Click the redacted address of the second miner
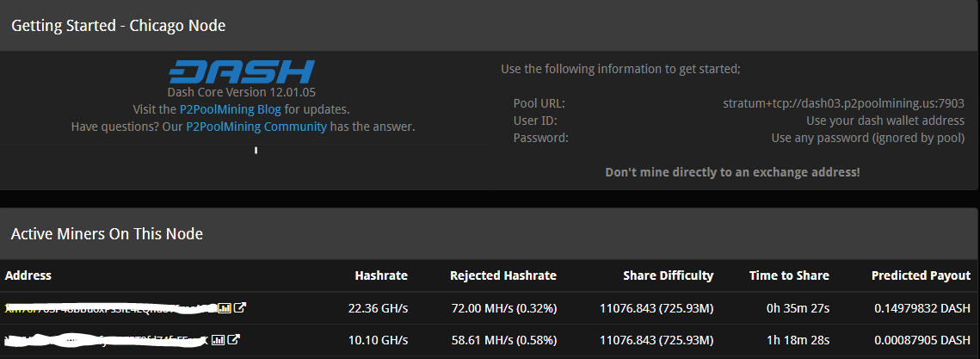Screen dimensions: 980x359 pyautogui.click(x=107, y=339)
